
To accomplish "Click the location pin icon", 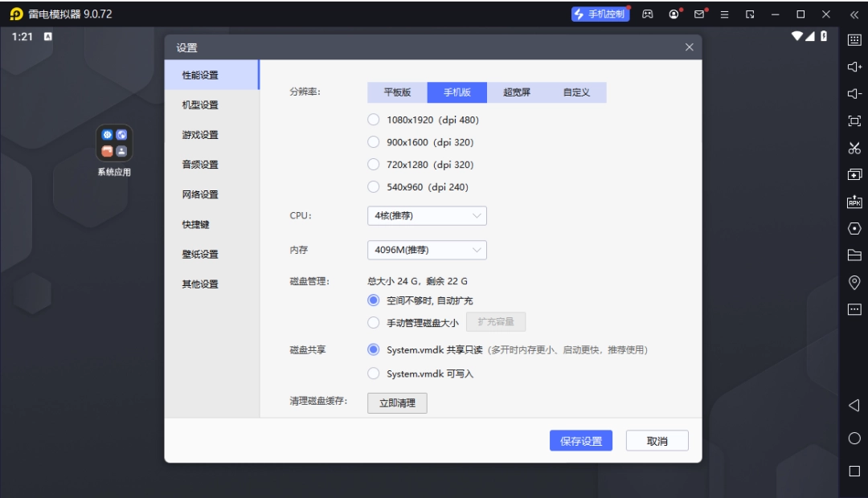I will pos(854,282).
